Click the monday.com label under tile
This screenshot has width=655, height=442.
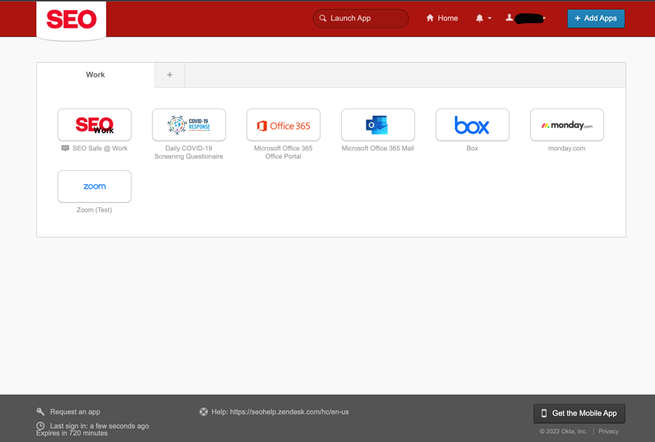click(567, 148)
